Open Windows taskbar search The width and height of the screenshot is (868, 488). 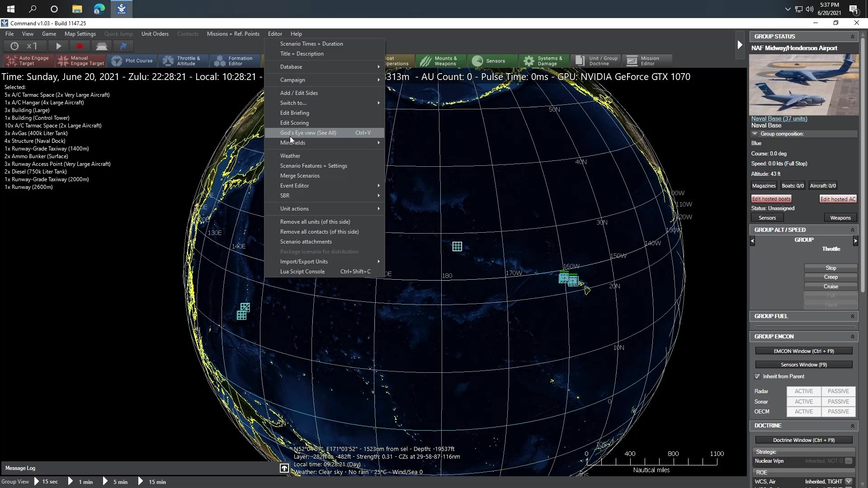tap(33, 9)
